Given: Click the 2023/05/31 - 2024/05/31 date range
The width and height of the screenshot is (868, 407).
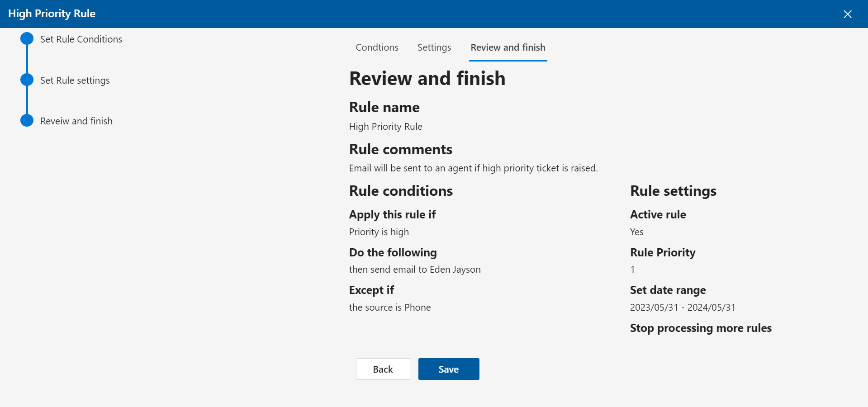Looking at the screenshot, I should pos(683,308).
